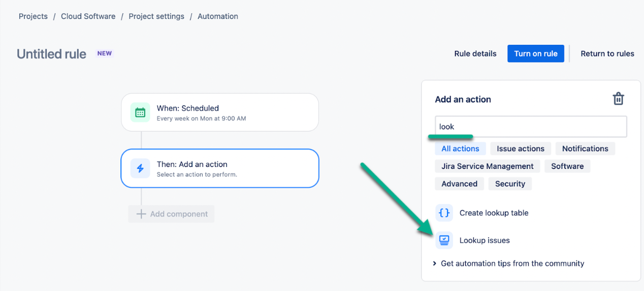Image resolution: width=644 pixels, height=291 pixels.
Task: Select the Software filter chip
Action: (567, 166)
